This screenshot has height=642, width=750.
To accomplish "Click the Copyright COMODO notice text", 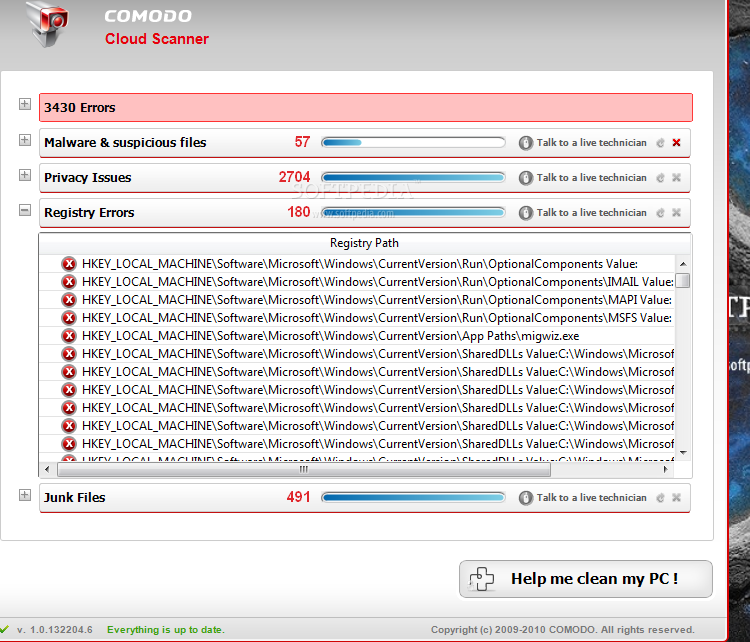I will 562,630.
